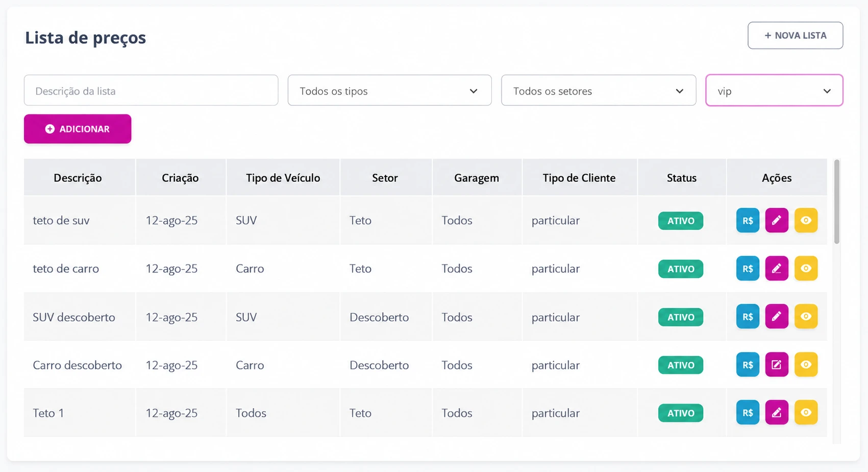Click 'Todos' vehicle type in Teto 1 row
This screenshot has width=868, height=472.
coord(251,413)
